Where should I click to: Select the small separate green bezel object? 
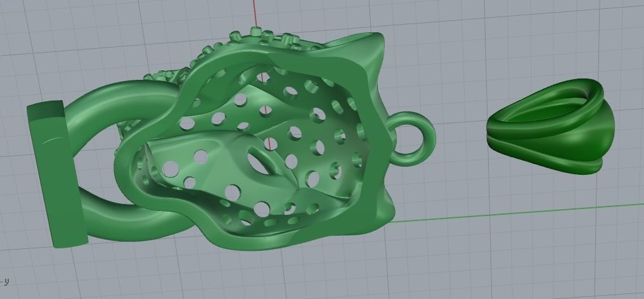coord(550,126)
